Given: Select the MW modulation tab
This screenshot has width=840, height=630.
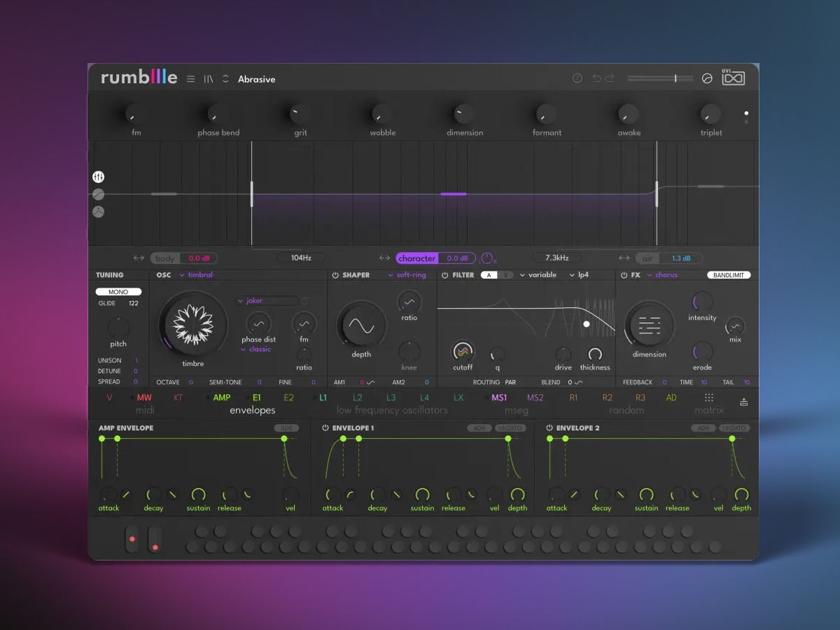Looking at the screenshot, I should click(144, 398).
